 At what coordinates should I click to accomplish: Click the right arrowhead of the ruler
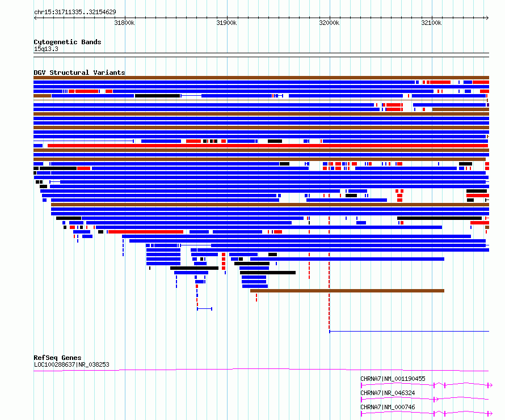(x=487, y=18)
